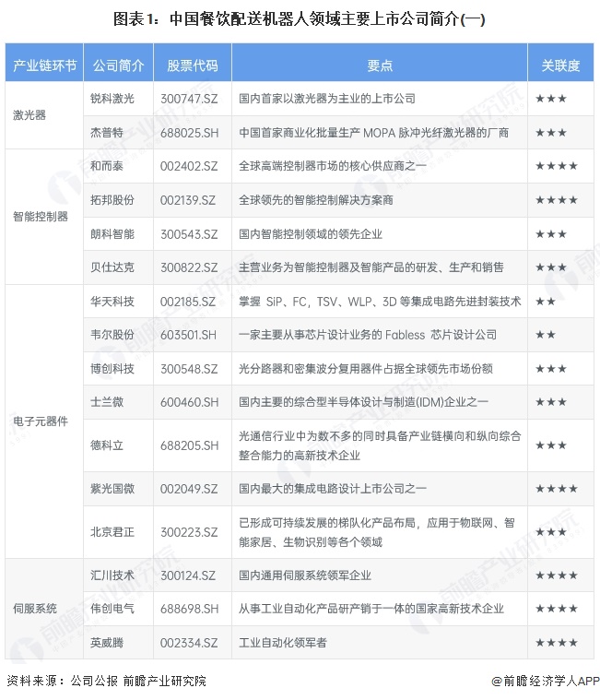Viewport: 600px width, 700px height.
Task: Click company name 士兰微
Action: (107, 402)
